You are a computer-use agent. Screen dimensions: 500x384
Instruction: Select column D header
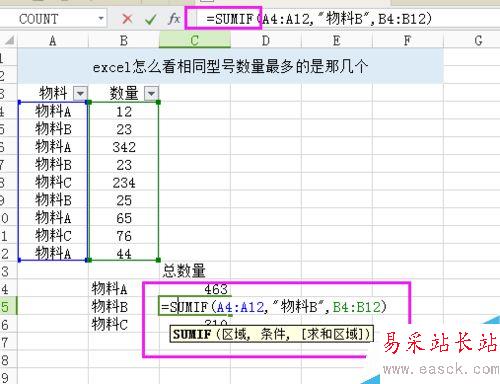pyautogui.click(x=266, y=41)
